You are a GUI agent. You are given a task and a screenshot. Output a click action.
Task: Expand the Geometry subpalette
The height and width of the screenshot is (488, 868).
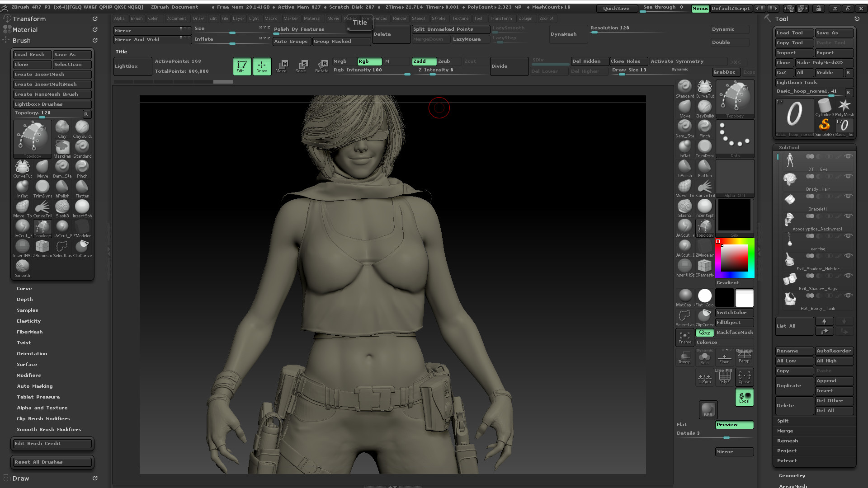(x=792, y=476)
